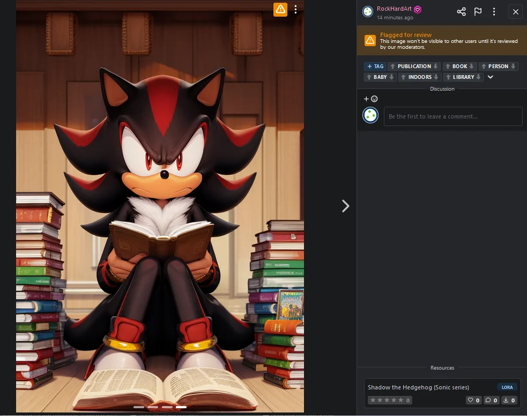This screenshot has width=527, height=420.
Task: Close the image detail panel
Action: 515,12
